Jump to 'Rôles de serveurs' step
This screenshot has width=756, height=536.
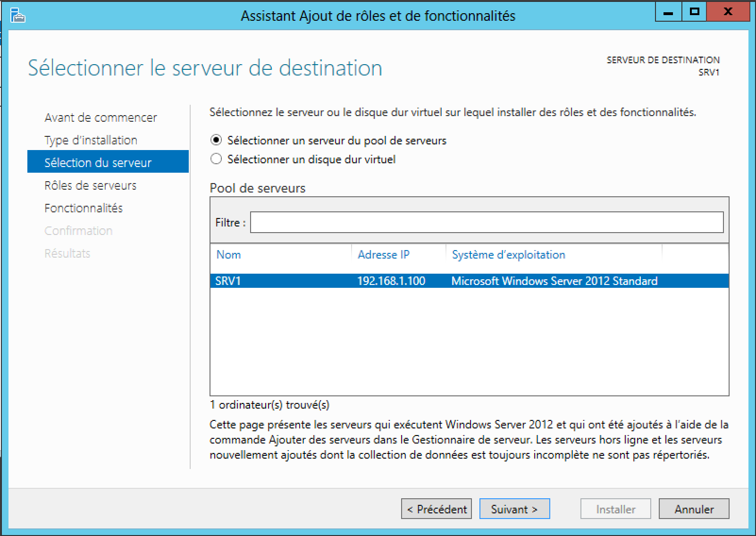pos(90,185)
